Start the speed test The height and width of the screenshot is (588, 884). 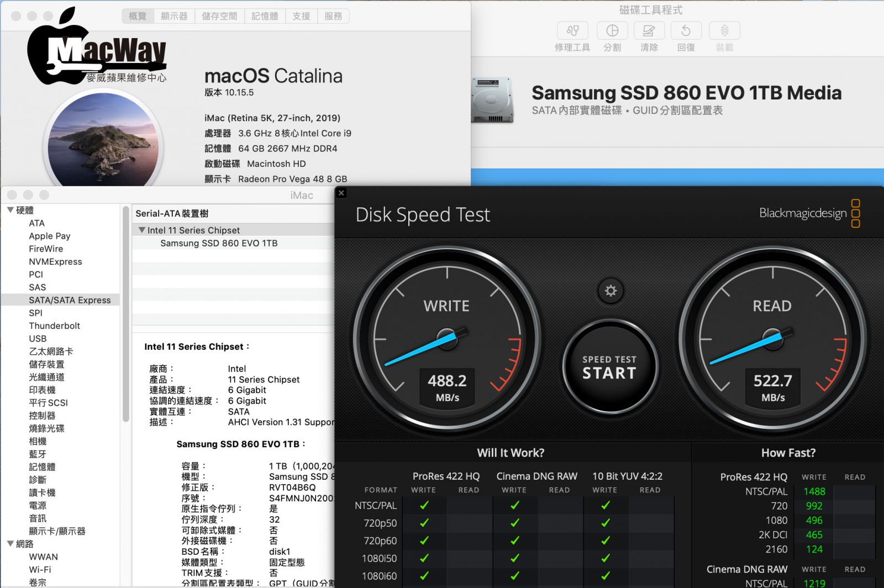click(610, 367)
